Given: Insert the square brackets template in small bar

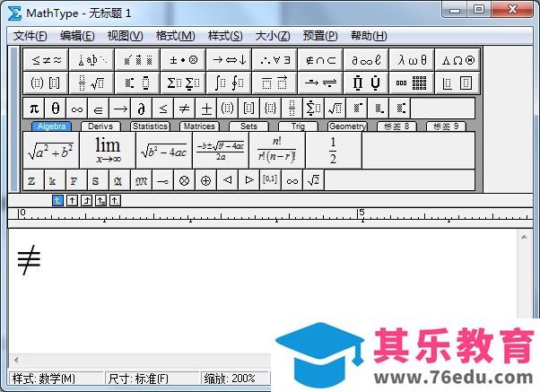Looking at the screenshot, I should coord(248,109).
